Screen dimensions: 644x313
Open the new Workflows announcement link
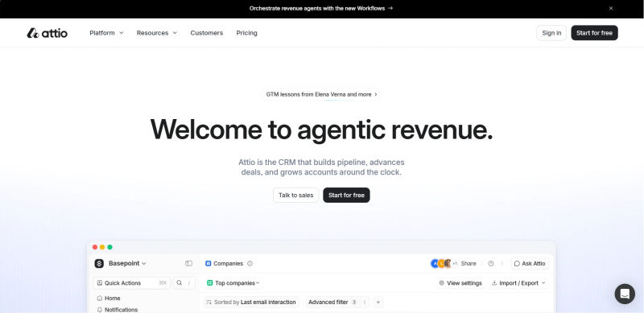320,8
